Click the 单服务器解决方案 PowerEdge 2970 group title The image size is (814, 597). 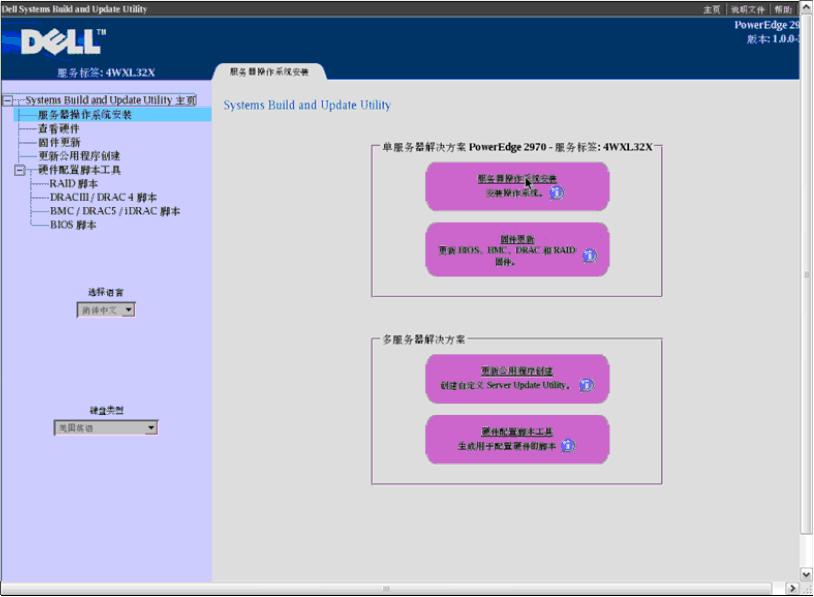click(517, 147)
